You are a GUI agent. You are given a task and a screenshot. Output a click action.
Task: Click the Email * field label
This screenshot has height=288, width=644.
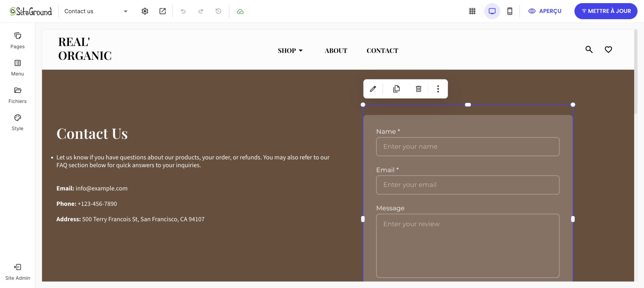[387, 170]
